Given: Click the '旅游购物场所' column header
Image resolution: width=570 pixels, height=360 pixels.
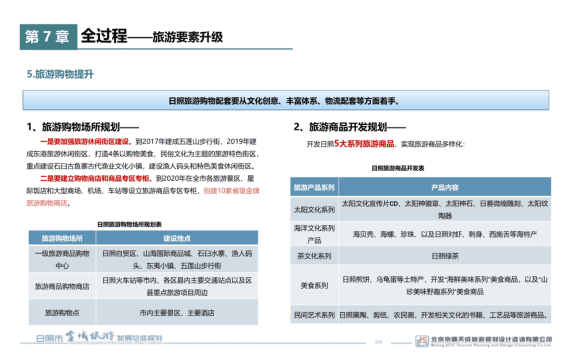Looking at the screenshot, I should pyautogui.click(x=62, y=238).
